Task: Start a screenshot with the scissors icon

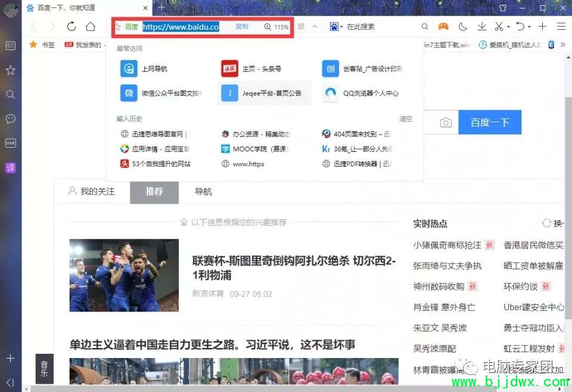Action: coord(499,26)
